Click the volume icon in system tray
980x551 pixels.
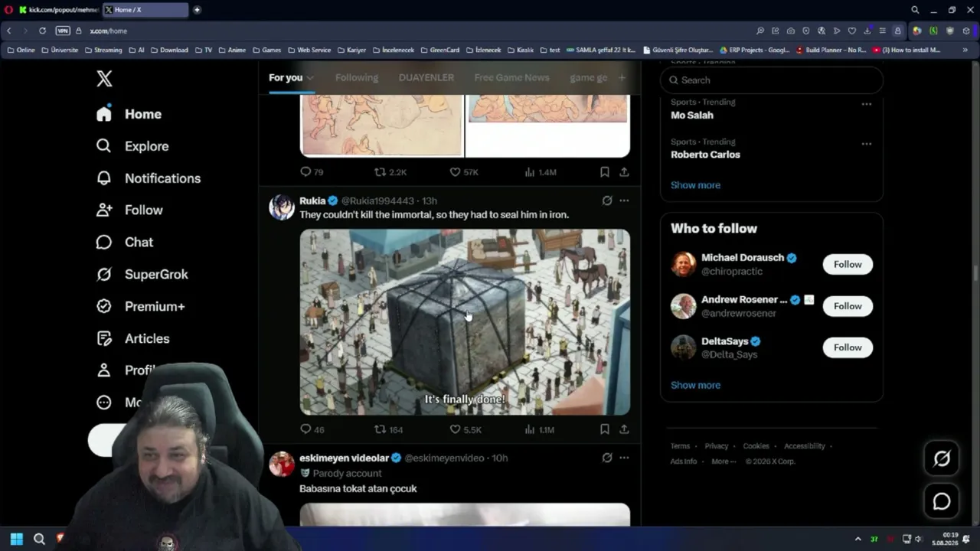pos(919,539)
